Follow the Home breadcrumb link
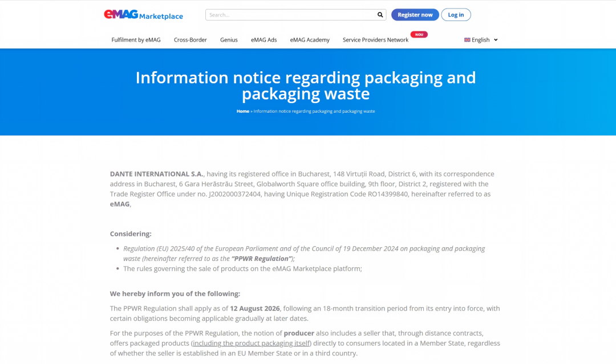The width and height of the screenshot is (616, 364). click(243, 112)
